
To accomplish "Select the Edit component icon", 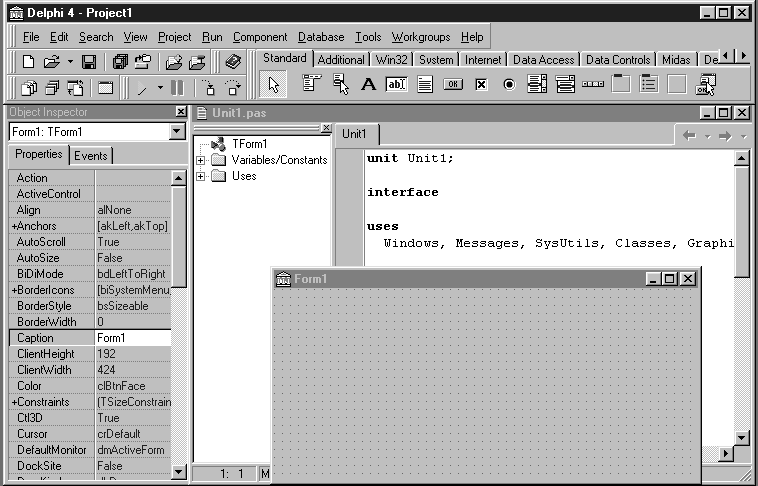I will point(396,84).
